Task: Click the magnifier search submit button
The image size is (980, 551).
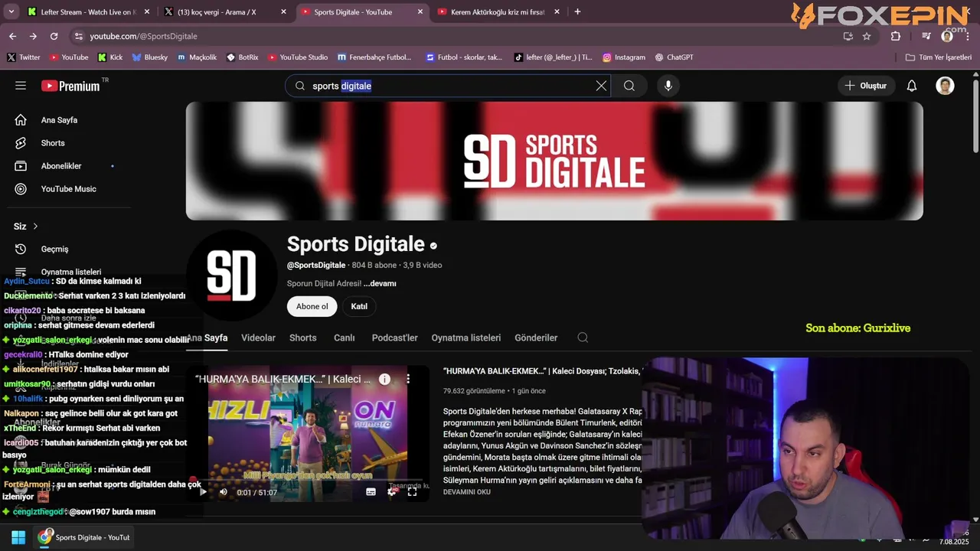Action: click(x=629, y=86)
